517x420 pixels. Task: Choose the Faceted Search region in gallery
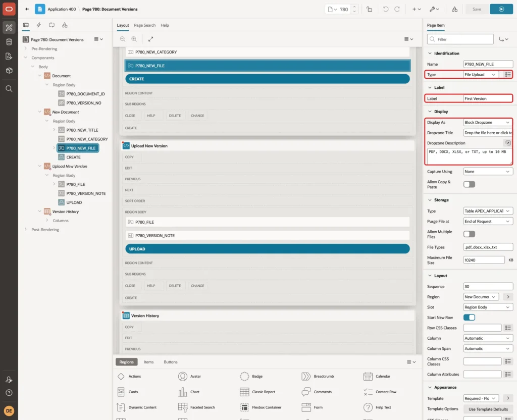point(196,407)
